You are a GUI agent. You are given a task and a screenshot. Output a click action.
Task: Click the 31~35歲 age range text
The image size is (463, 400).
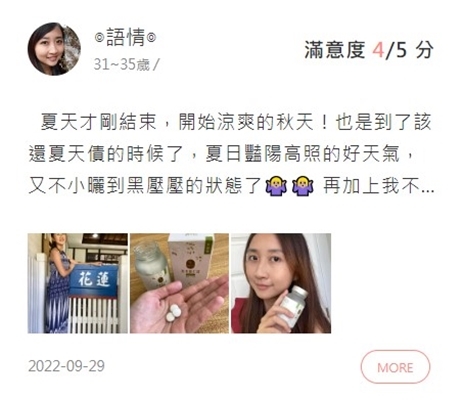122,64
